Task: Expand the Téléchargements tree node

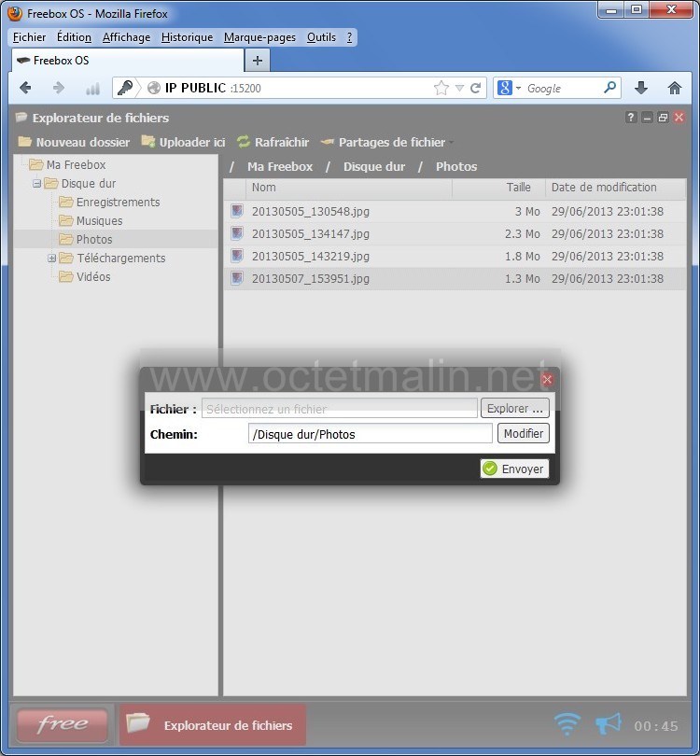Action: [x=51, y=259]
